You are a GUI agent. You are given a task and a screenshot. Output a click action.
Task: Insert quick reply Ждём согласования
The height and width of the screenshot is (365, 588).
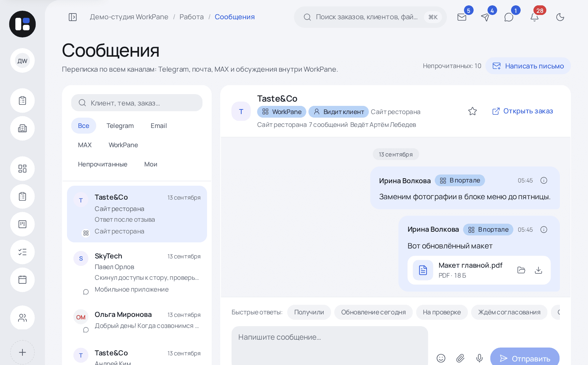point(509,312)
